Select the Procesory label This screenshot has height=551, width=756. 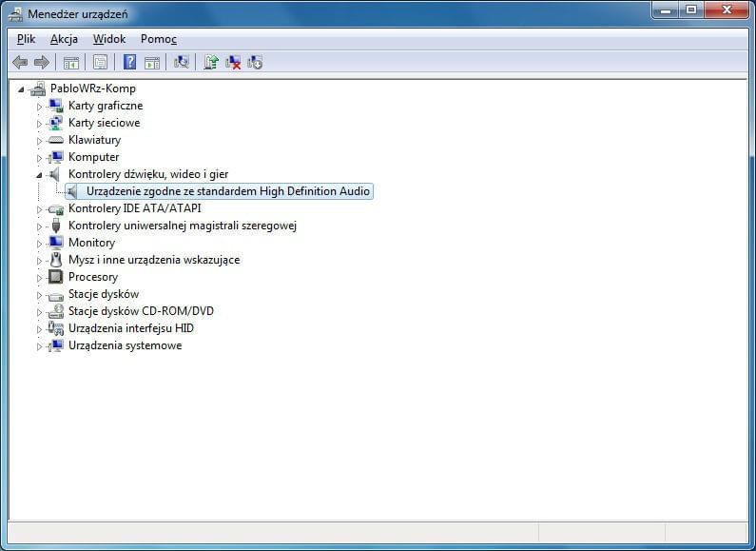(93, 277)
